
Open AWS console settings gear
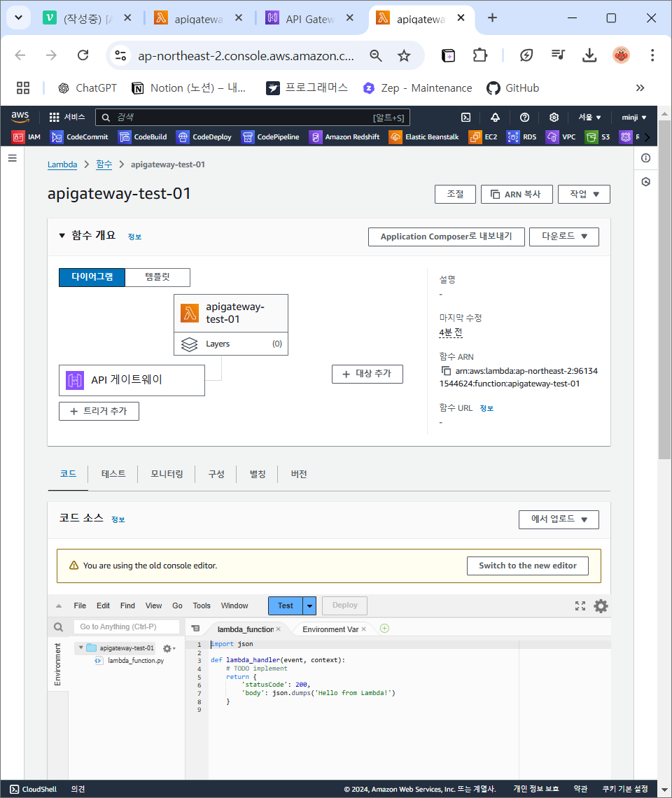(554, 118)
